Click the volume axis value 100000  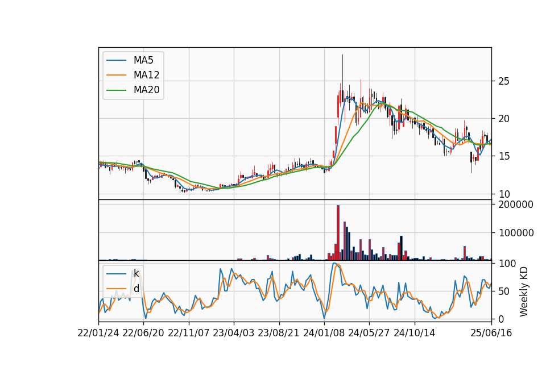click(516, 233)
